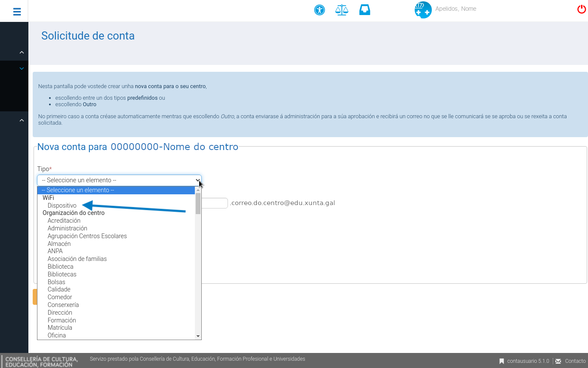
Task: Collapse the top sidebar section chevron
Action: click(21, 52)
